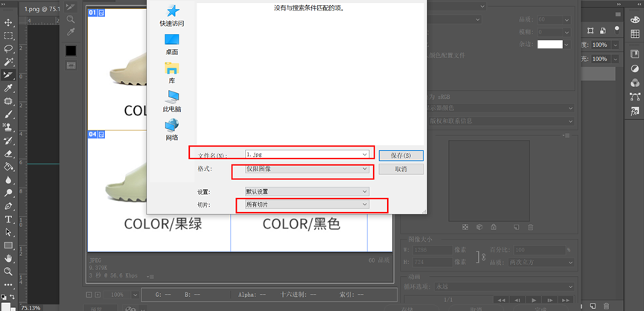This screenshot has width=644, height=311.
Task: Select This PC in sidebar
Action: (x=172, y=100)
